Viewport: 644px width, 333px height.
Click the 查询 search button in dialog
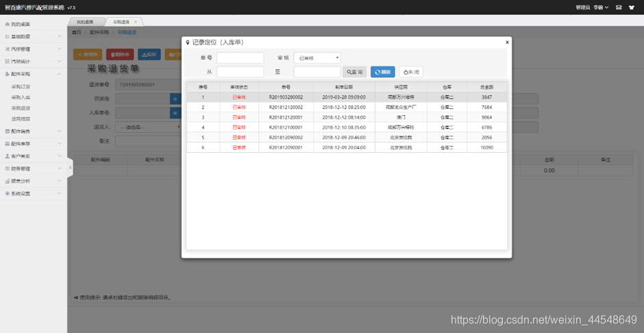(354, 72)
